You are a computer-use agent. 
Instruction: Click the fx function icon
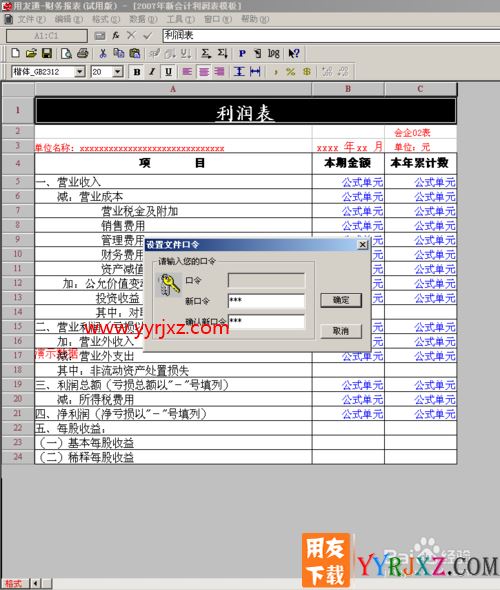pos(116,36)
